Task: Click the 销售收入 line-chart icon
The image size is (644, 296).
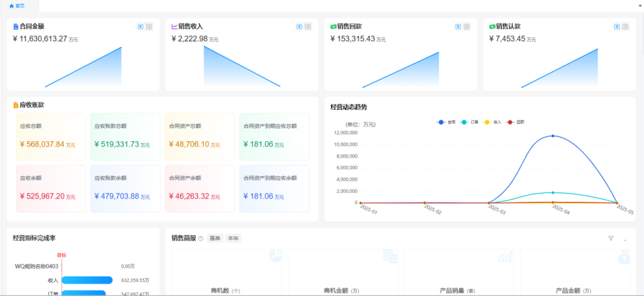Action: 174,27
